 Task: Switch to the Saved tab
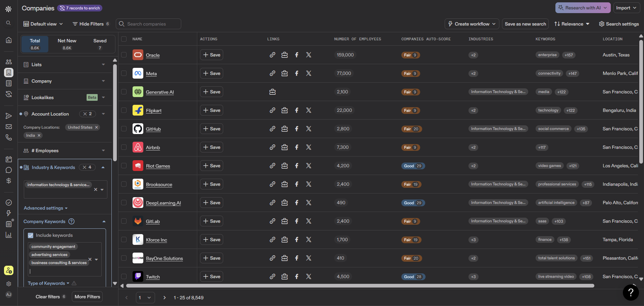coord(100,44)
